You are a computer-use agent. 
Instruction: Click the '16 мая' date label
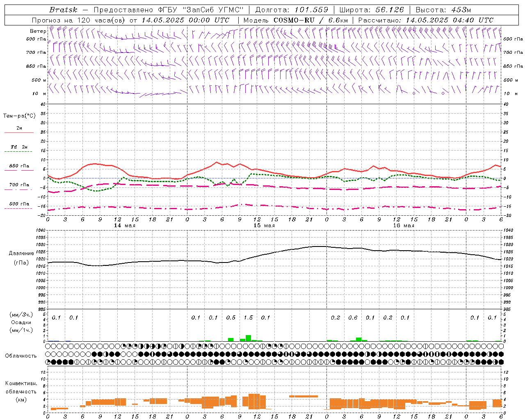(404, 226)
